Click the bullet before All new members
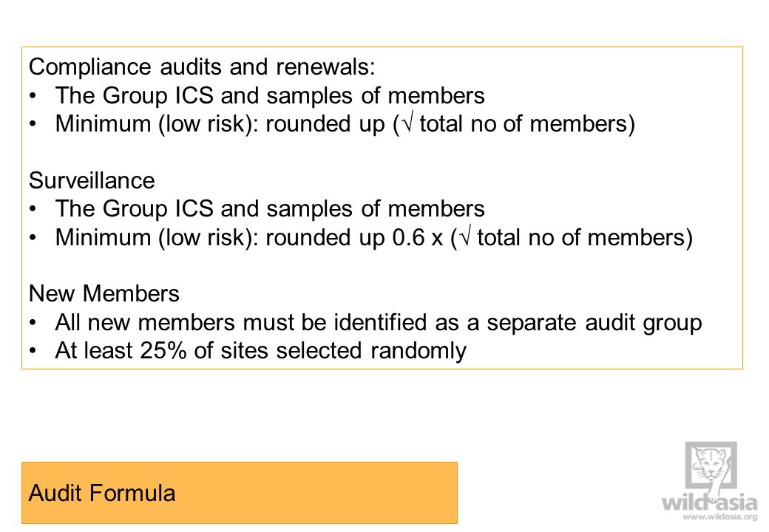The width and height of the screenshot is (769, 532). coord(33,322)
